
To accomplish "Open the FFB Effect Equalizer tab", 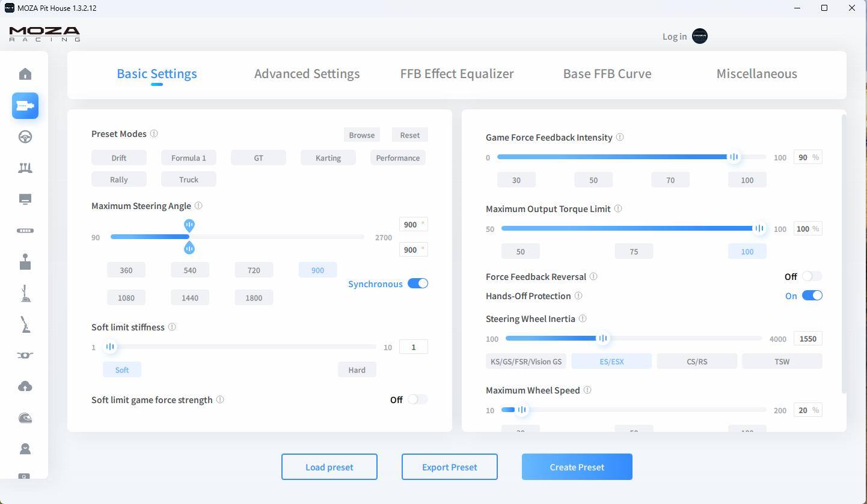I will pyautogui.click(x=457, y=74).
